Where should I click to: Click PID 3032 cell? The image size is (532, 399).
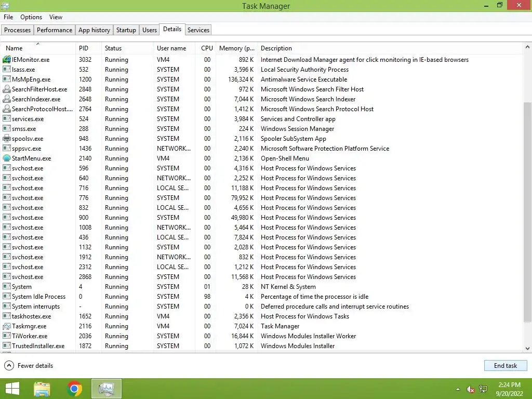click(x=85, y=60)
